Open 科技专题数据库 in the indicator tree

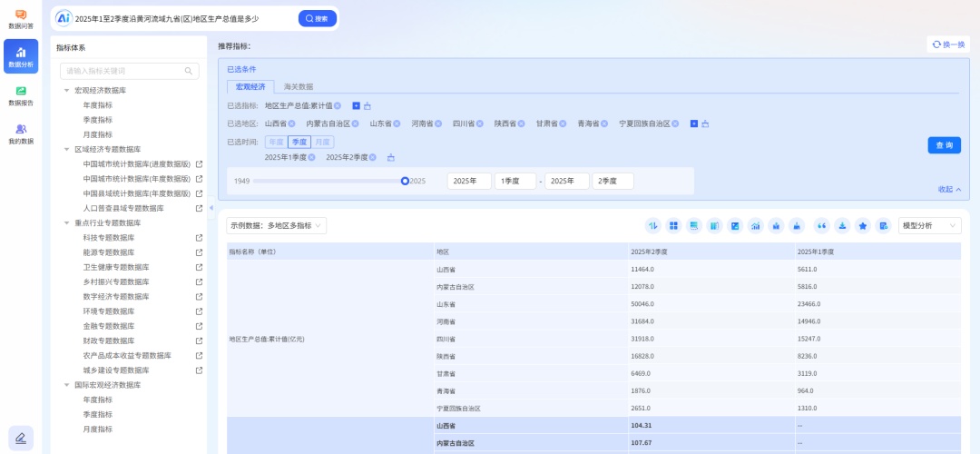(x=108, y=238)
